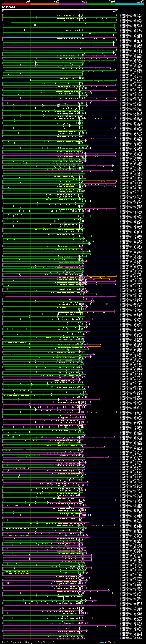Image resolution: width=146 pixels, height=644 pixels.
Task: Open hit UniRef100_B9ILJ5
Action: pyautogui.click(x=131, y=32)
